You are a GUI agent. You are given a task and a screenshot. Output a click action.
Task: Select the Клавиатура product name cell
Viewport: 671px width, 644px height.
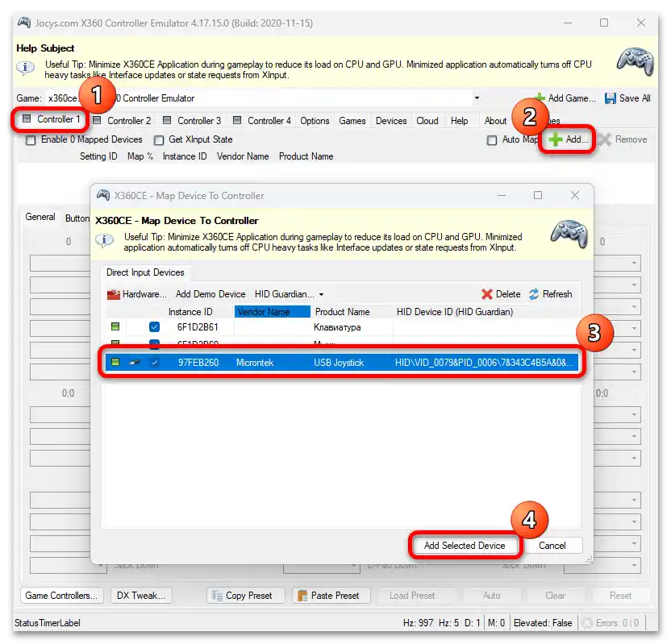coord(337,327)
